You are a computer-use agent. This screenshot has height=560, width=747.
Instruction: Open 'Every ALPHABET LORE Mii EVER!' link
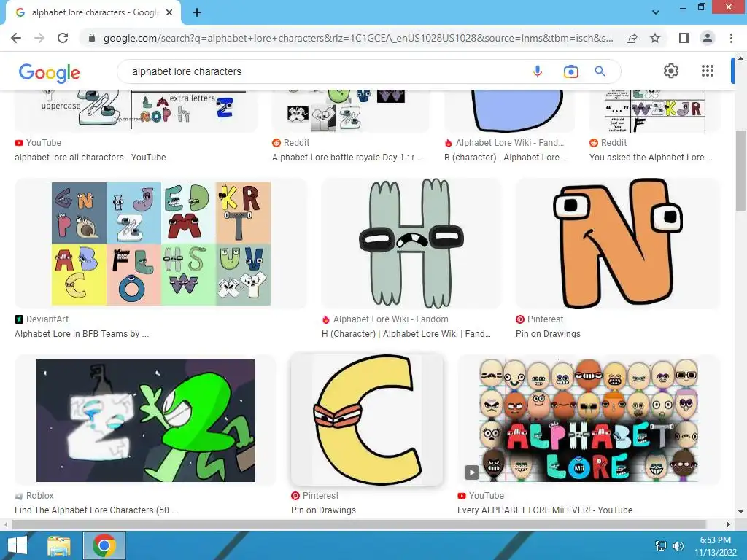[545, 510]
